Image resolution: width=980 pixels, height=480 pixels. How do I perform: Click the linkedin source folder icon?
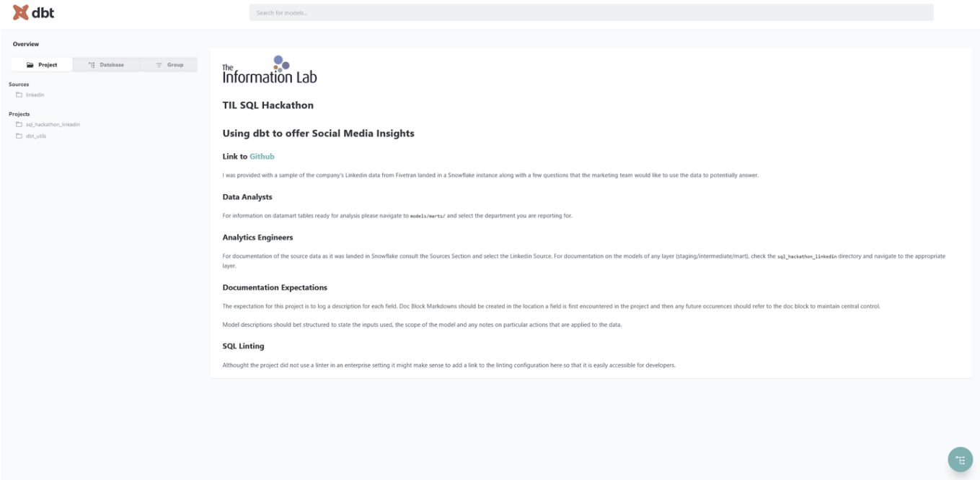click(x=19, y=95)
